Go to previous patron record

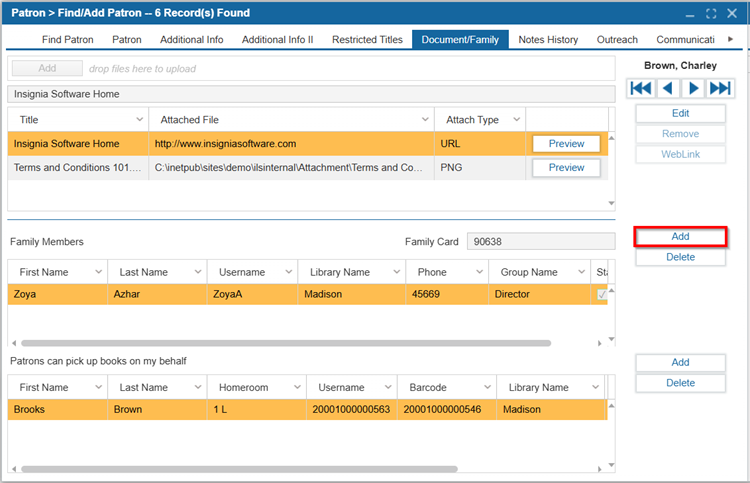(x=668, y=88)
